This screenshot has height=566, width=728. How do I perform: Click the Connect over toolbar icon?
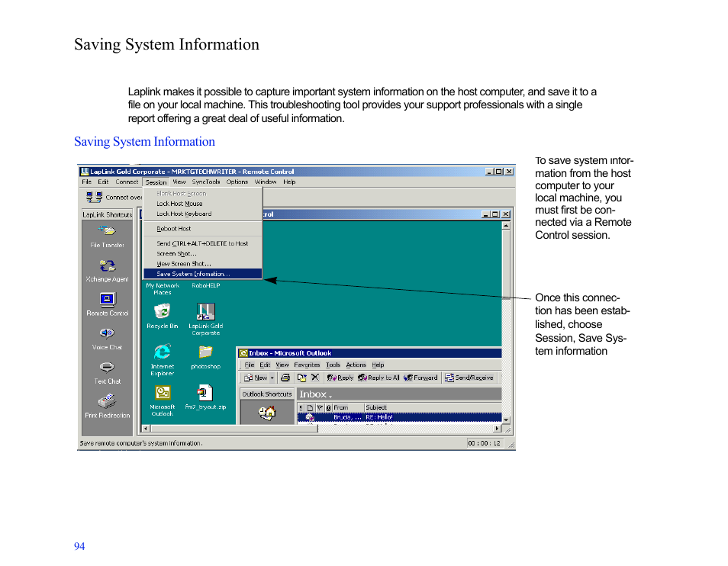[x=95, y=197]
